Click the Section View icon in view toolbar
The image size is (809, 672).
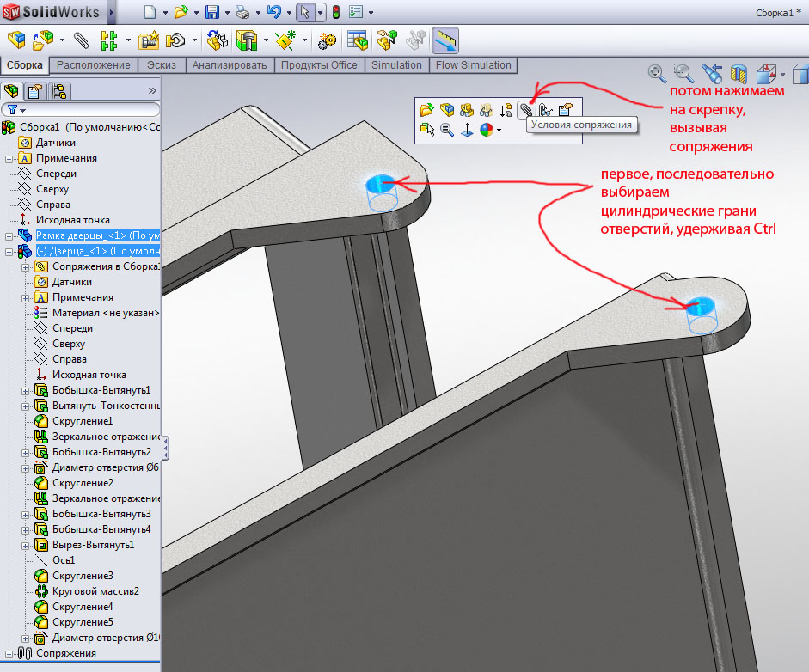(739, 73)
